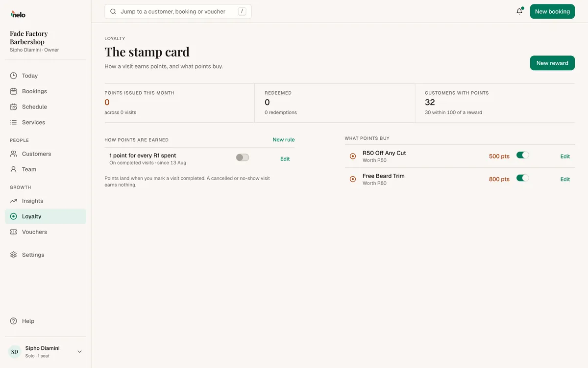Navigate to Services
The image size is (588, 368).
[46, 122]
